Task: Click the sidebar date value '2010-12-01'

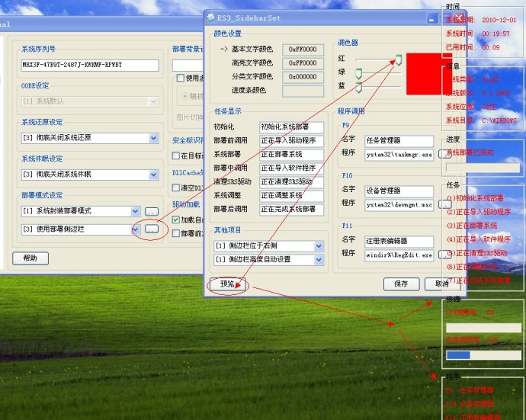Action: click(499, 20)
